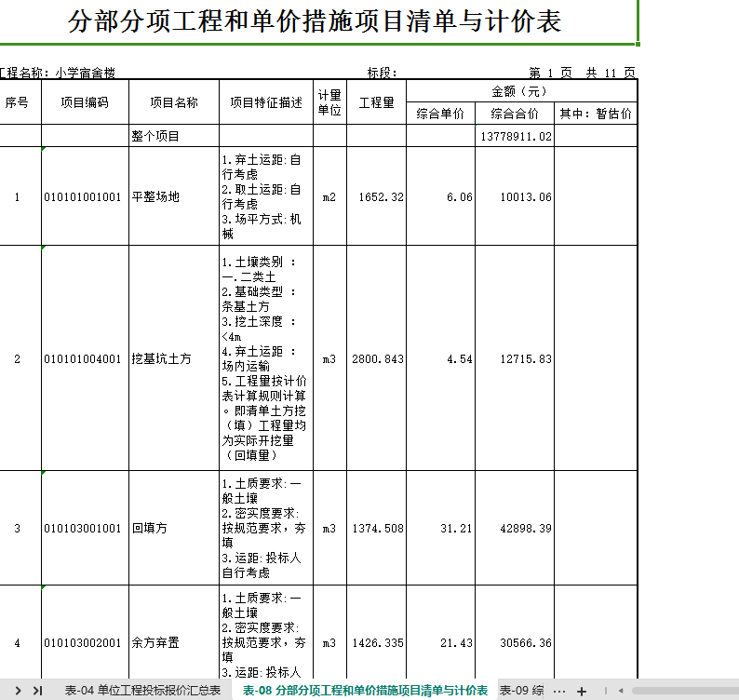The image size is (739, 700).
Task: Click page indicator 第 1 页 共 11 页
Action: (x=582, y=73)
